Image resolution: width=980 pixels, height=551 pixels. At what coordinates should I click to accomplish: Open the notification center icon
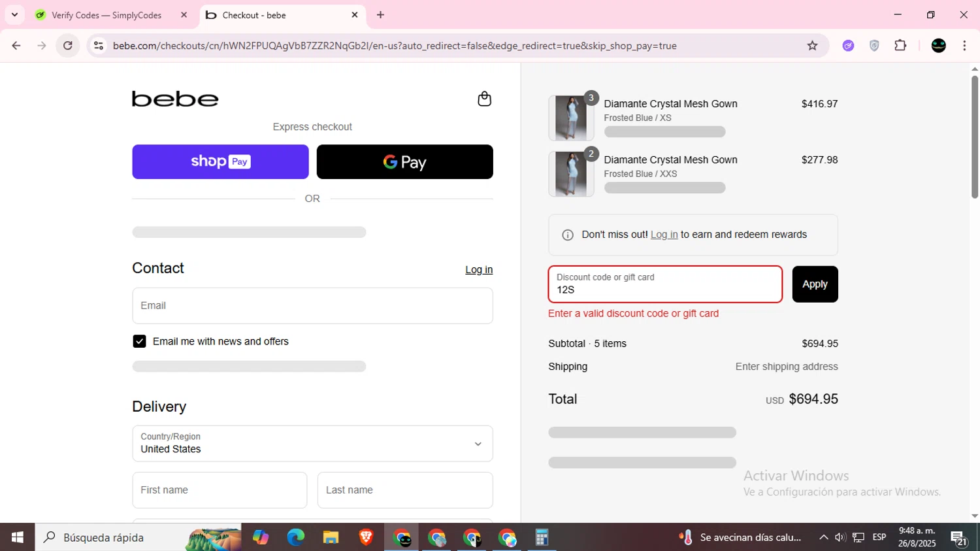[x=959, y=538]
